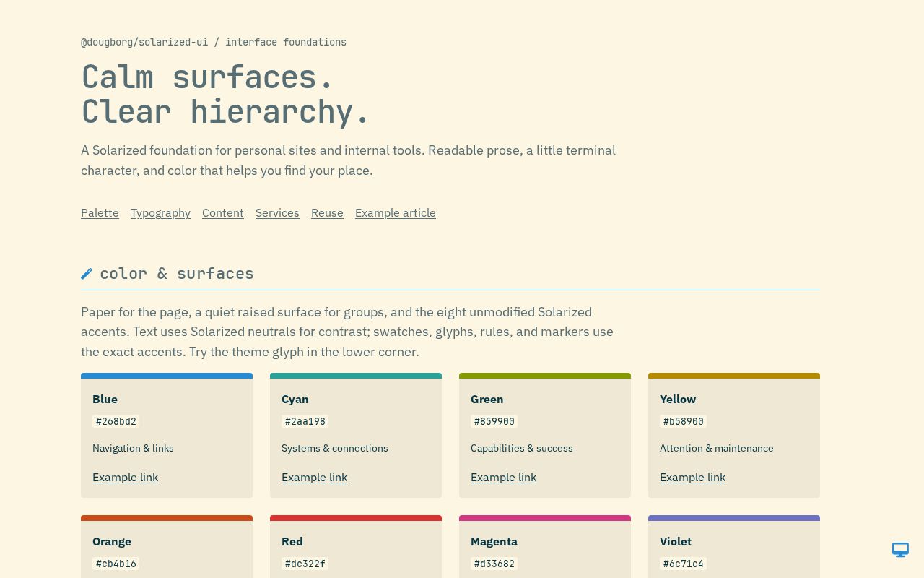Toggle the theme with the monitor glyph

pyautogui.click(x=900, y=550)
